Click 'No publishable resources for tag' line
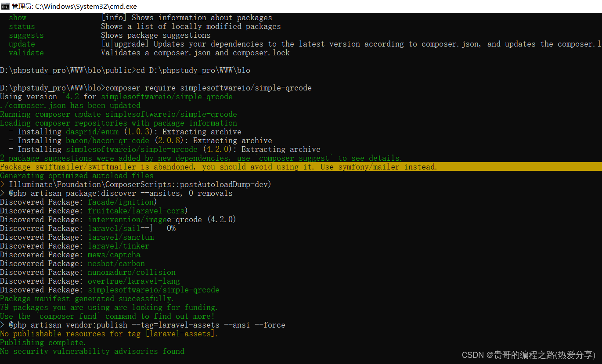This screenshot has width=602, height=364. pos(109,334)
